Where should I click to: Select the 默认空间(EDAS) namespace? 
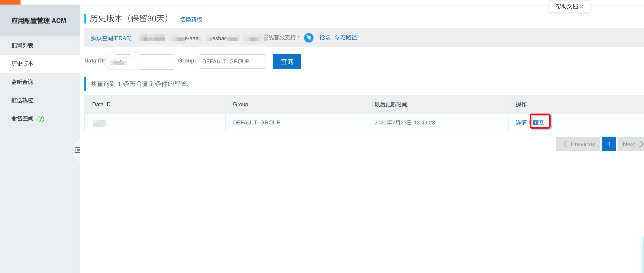click(111, 38)
